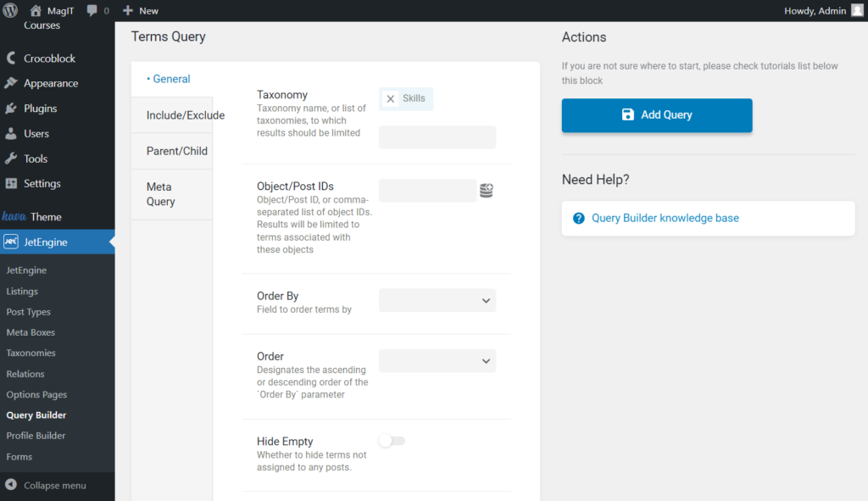This screenshot has height=501, width=868.
Task: Click the Settings sliders icon
Action: 10,183
